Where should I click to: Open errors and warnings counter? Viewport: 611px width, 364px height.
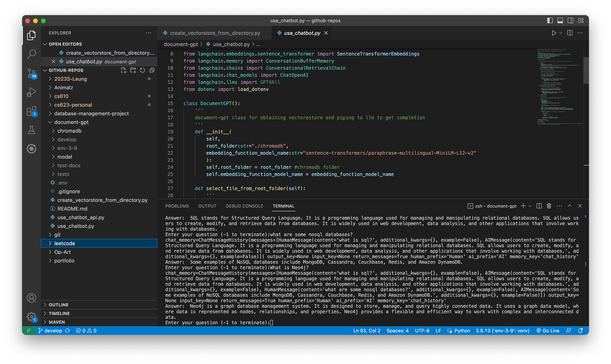click(x=86, y=331)
